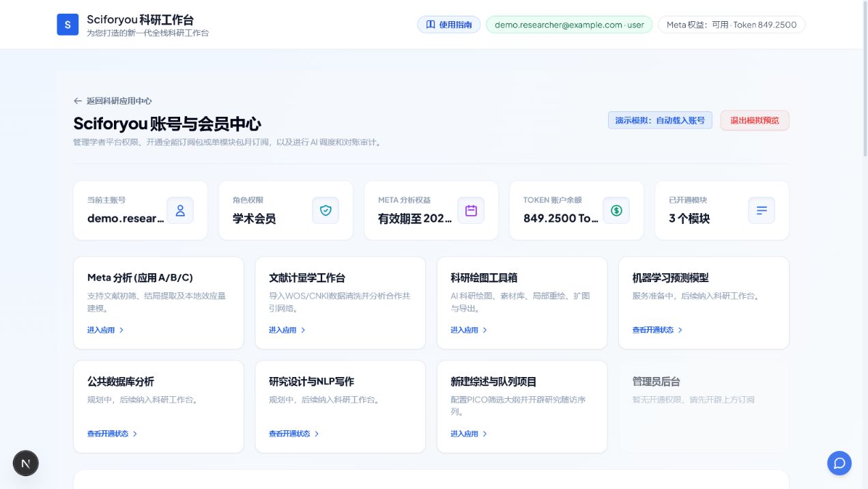Click 进入应用 under 科研绘图工具箱
The width and height of the screenshot is (868, 489).
point(464,330)
